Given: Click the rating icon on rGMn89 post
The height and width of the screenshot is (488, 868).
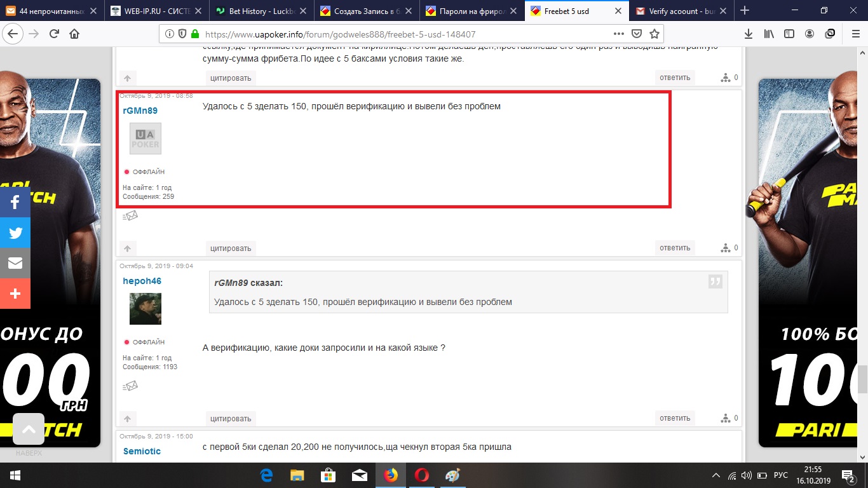Looking at the screenshot, I should coord(726,248).
